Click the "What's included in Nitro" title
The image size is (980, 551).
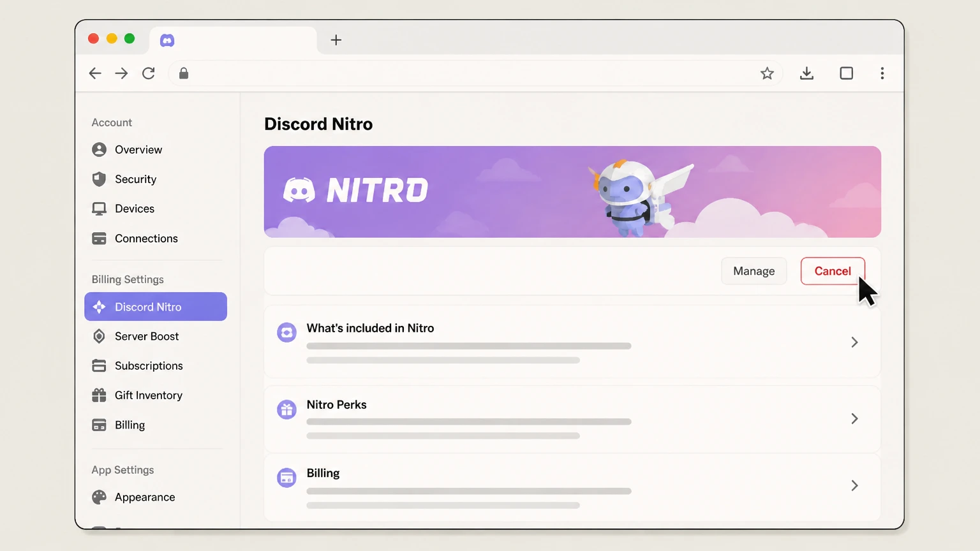(370, 328)
